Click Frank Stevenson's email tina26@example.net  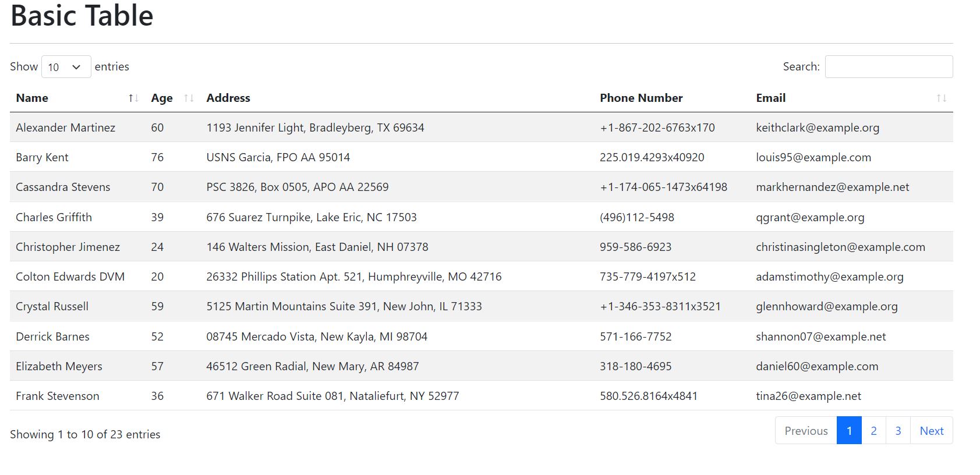pos(808,396)
